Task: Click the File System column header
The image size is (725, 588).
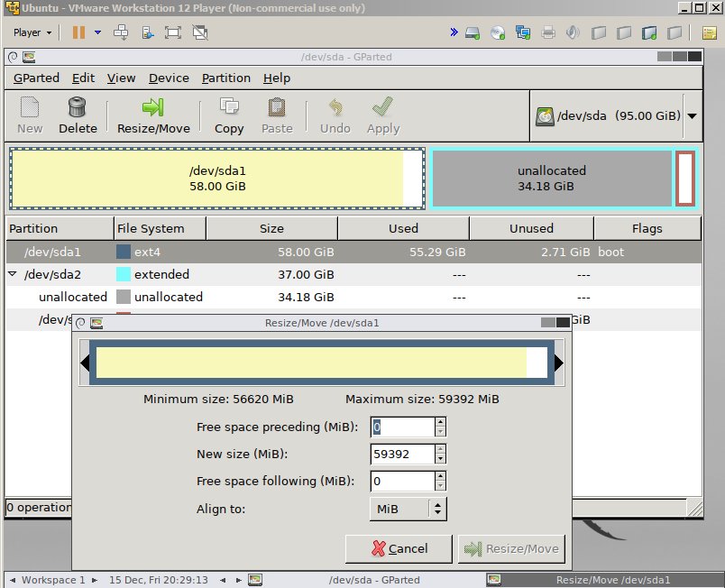Action: tap(160, 228)
